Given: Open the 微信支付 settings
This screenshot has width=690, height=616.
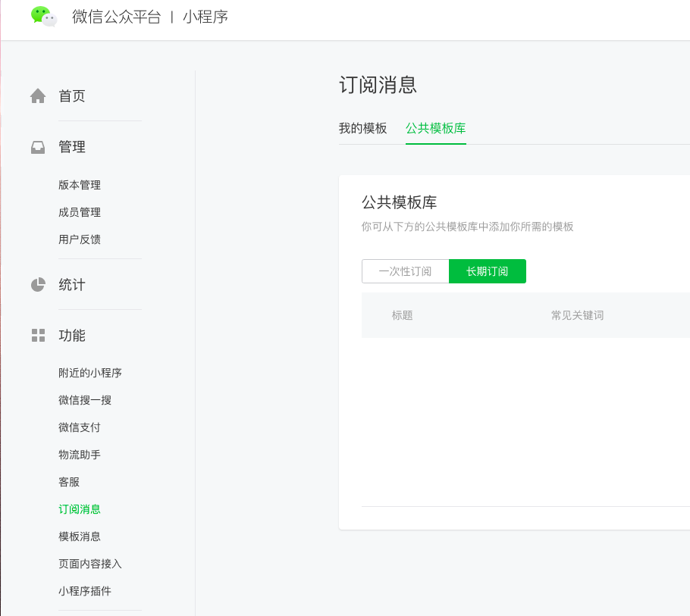Looking at the screenshot, I should point(80,427).
